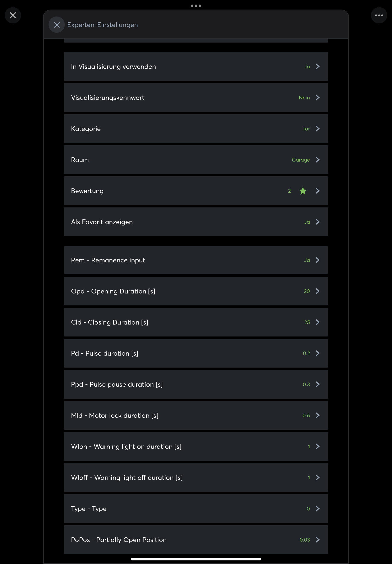Screen dimensions: 392x564
Task: Expand the Kategorie chevron arrow
Action: pyautogui.click(x=317, y=129)
